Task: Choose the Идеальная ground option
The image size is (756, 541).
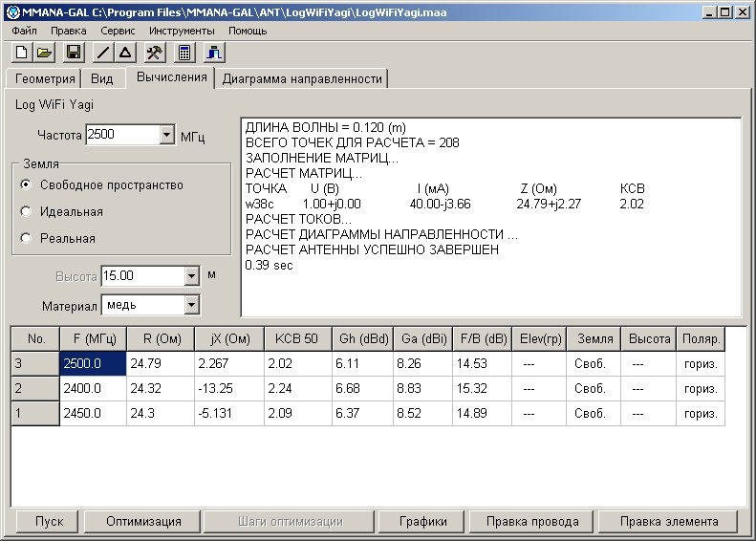Action: (x=27, y=211)
